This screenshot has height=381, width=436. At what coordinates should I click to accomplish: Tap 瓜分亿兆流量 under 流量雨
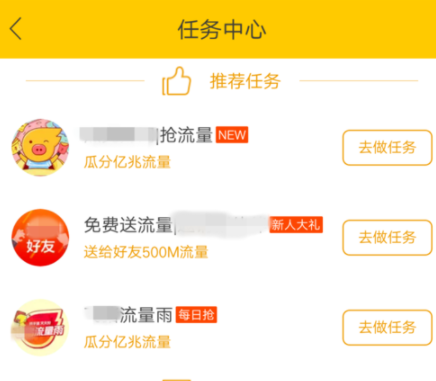click(x=127, y=342)
